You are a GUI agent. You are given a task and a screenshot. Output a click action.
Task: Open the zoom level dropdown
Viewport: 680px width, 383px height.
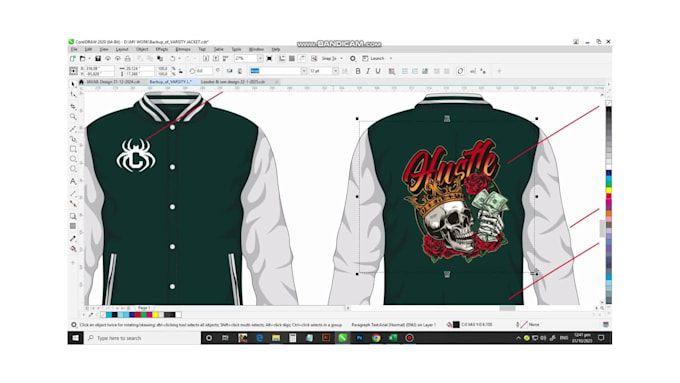[260, 58]
